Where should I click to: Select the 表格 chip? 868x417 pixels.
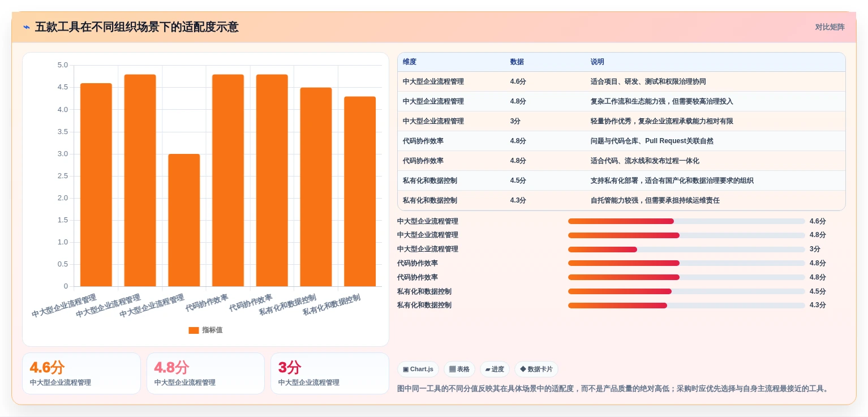pyautogui.click(x=459, y=369)
